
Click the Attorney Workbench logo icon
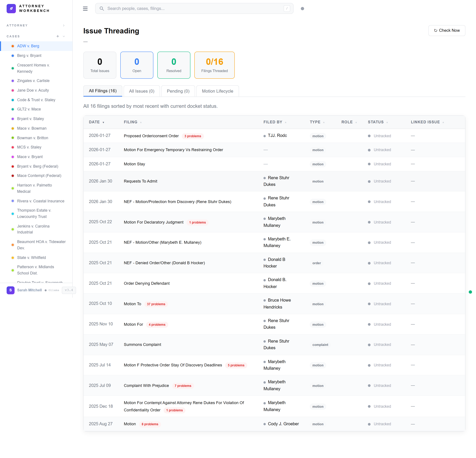pyautogui.click(x=11, y=8)
